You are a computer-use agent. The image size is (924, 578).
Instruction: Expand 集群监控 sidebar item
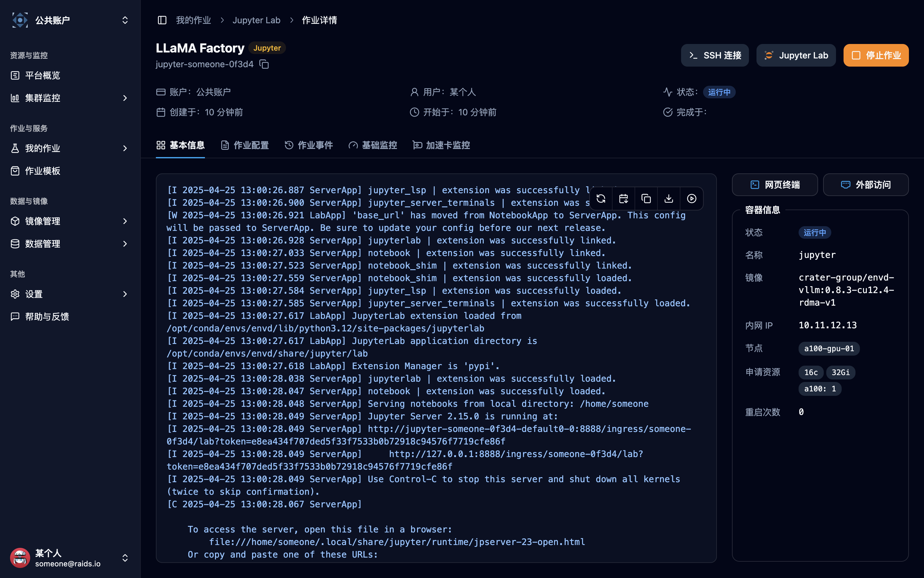click(69, 98)
